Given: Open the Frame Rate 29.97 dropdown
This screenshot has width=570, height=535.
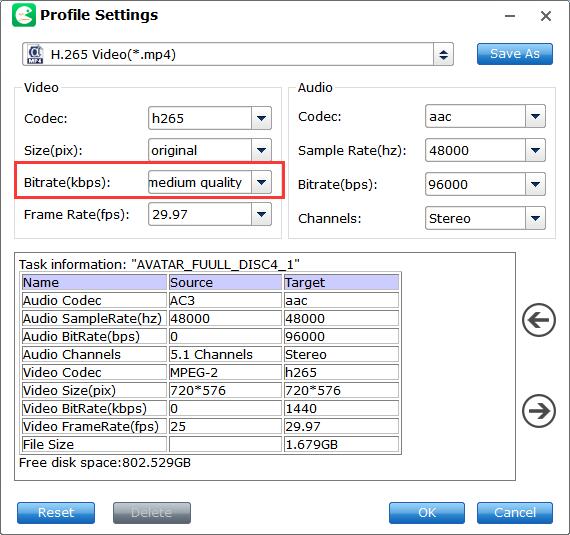Looking at the screenshot, I should (x=261, y=214).
